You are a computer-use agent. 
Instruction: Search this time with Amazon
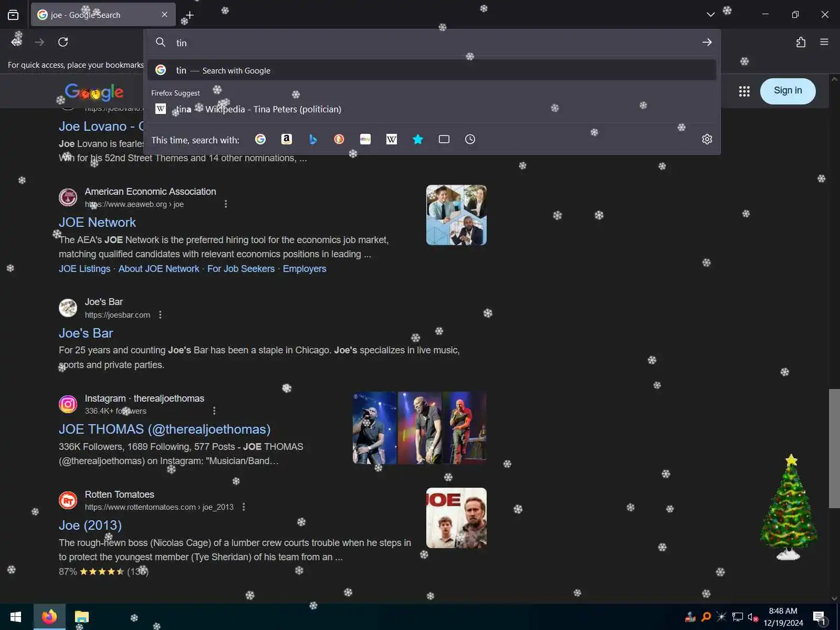click(287, 139)
